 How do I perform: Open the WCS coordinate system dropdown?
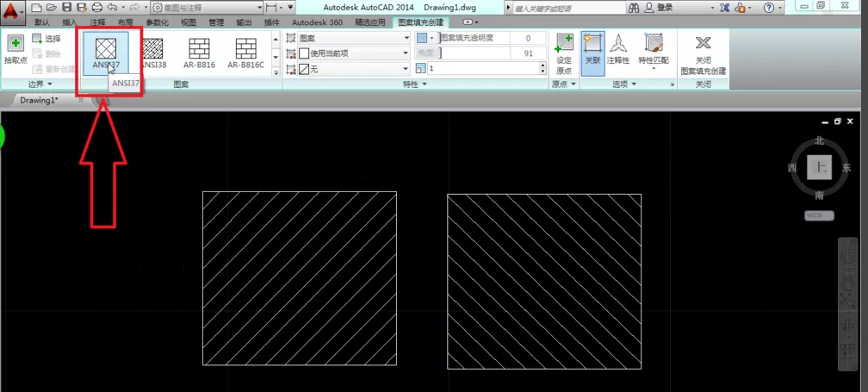[819, 215]
